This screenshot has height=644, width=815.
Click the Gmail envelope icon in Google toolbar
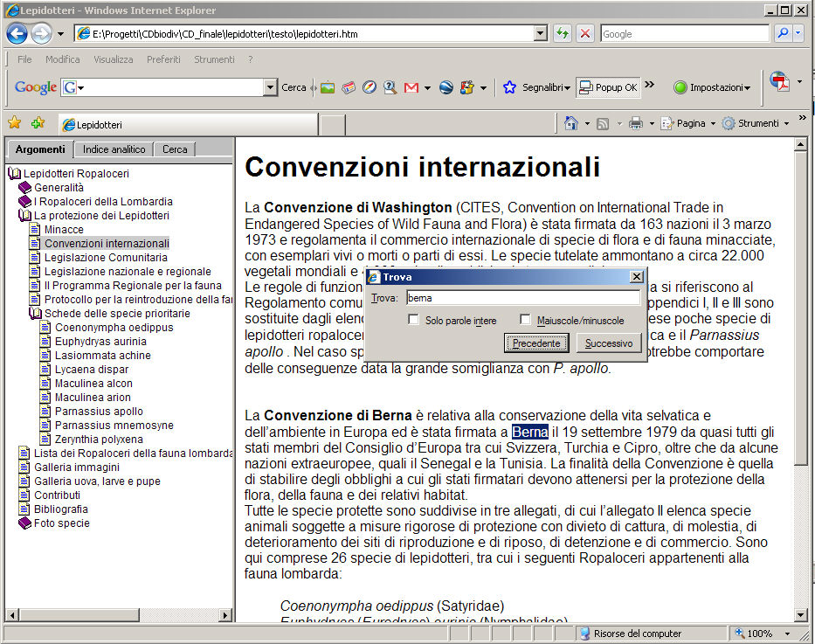pos(411,87)
